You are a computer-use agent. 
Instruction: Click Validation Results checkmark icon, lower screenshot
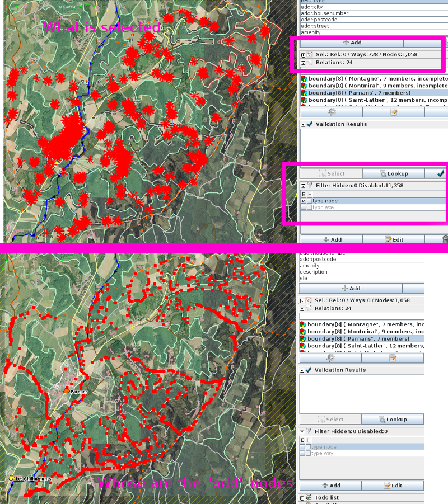[x=309, y=370]
